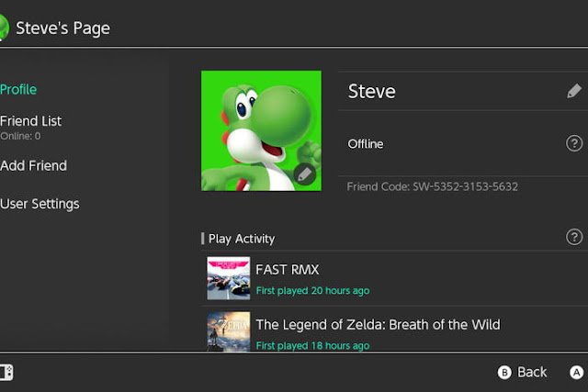Edit the Steve nickname with pencil icon
Screen dimensions: 588x392
[573, 91]
